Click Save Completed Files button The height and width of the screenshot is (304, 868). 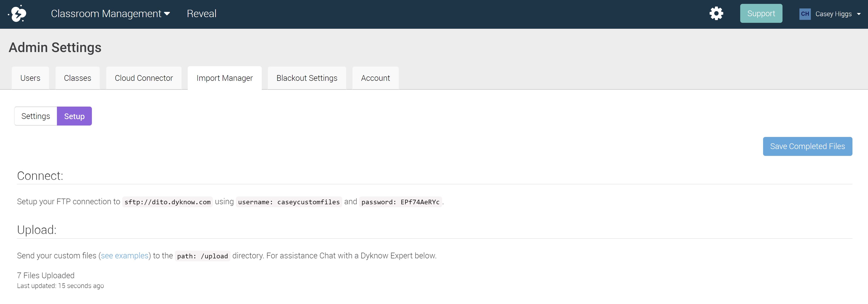(807, 146)
